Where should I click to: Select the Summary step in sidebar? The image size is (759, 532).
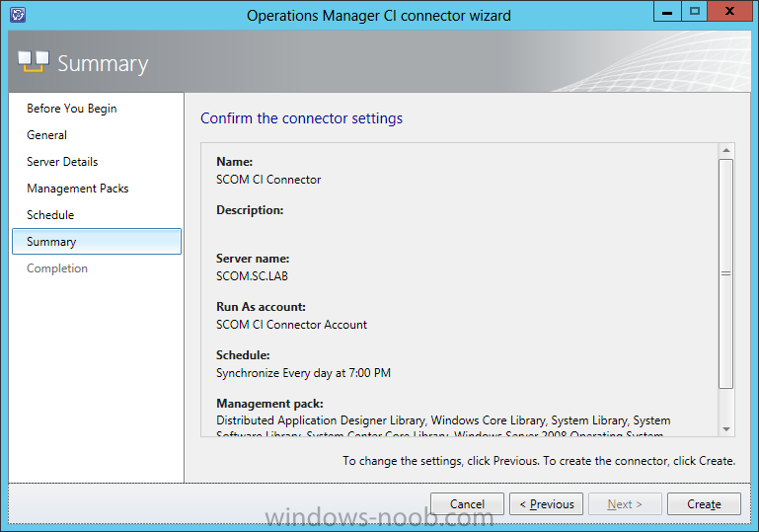[97, 242]
